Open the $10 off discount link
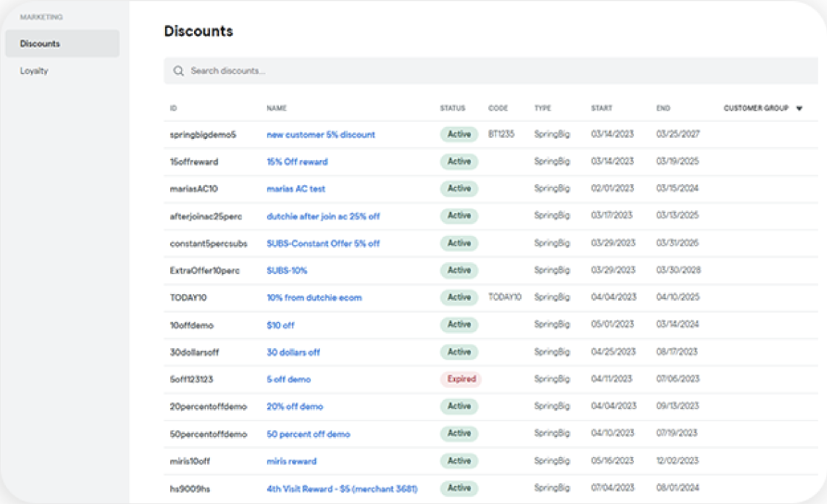827x504 pixels. tap(280, 325)
